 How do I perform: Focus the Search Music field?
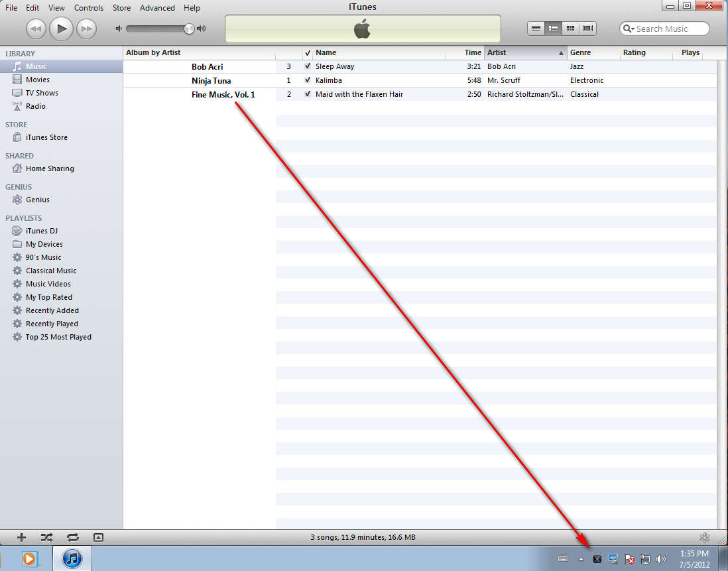coord(664,29)
